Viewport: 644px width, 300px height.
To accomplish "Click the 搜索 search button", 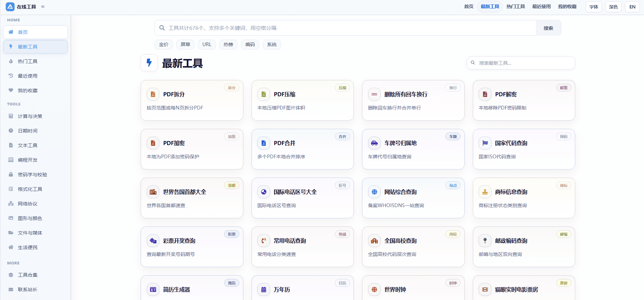I will [548, 28].
